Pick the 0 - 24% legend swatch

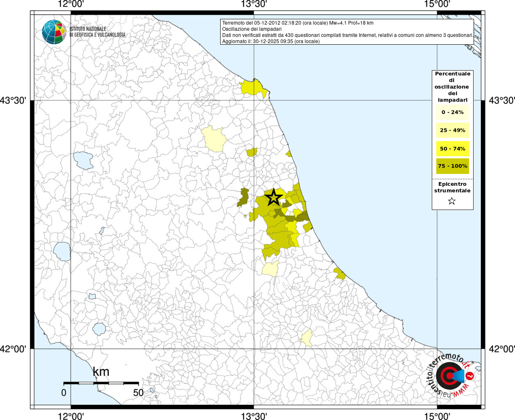click(452, 112)
